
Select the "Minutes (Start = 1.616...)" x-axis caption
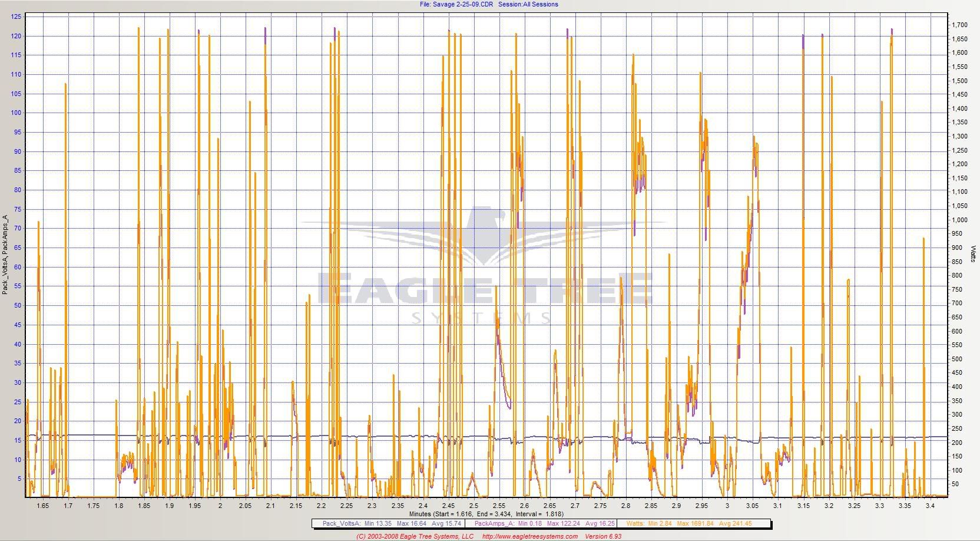click(486, 514)
